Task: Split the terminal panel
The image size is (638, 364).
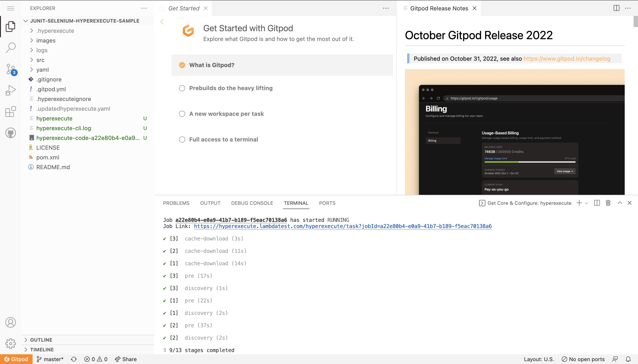Action: 597,203
